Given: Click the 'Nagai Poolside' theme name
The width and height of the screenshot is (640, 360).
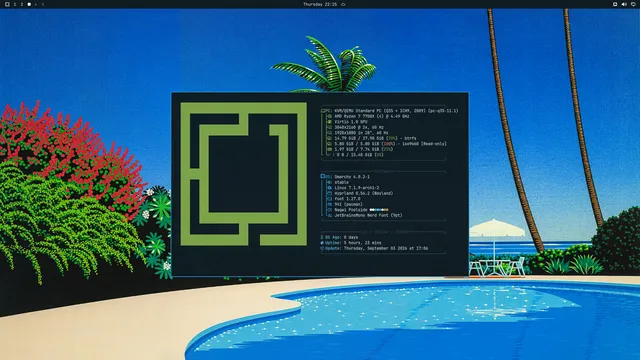Looking at the screenshot, I should (351, 210).
